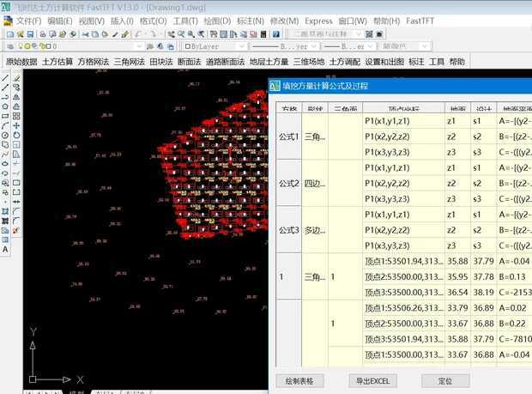
Task: Select the Rectangle draw tool
Action: click(x=5, y=116)
